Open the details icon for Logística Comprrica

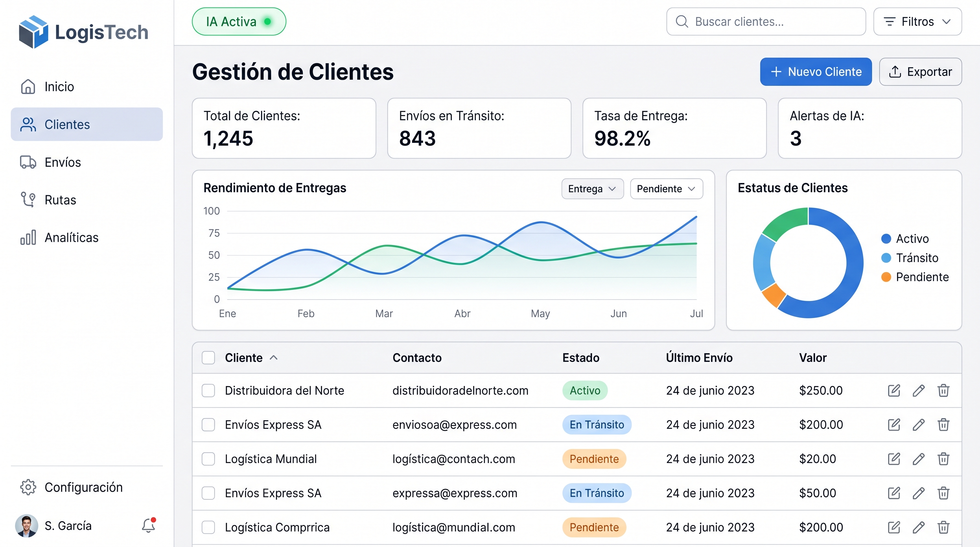(893, 527)
